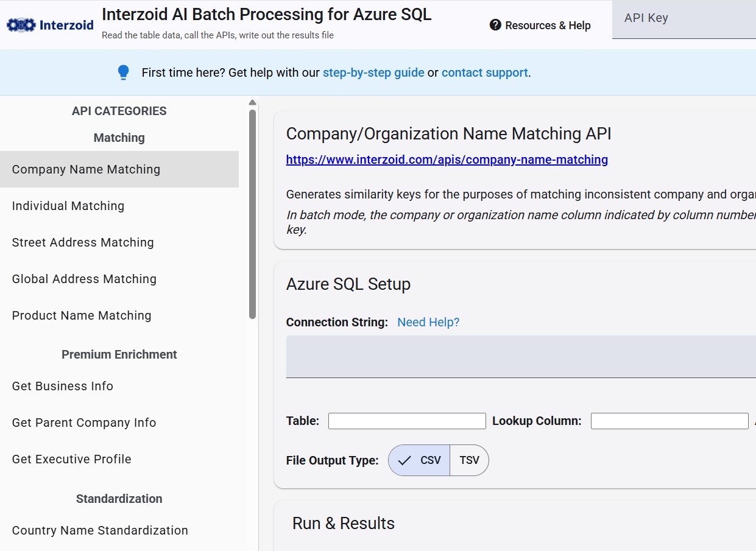756x551 pixels.
Task: Click the Table input field
Action: coord(407,421)
